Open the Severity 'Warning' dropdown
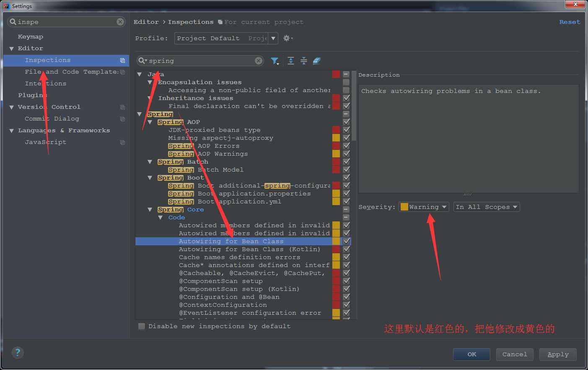 click(x=424, y=207)
